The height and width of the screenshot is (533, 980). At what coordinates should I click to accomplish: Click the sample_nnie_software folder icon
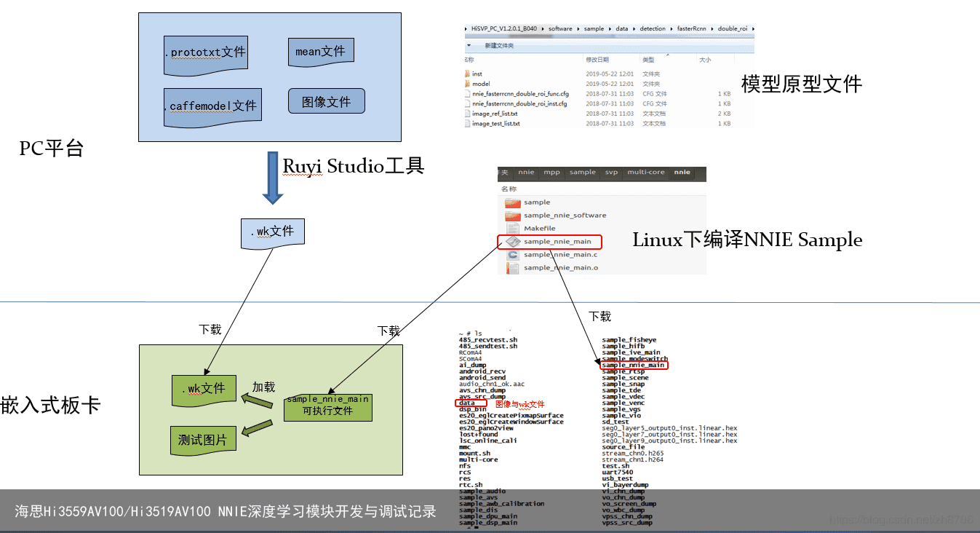[513, 216]
